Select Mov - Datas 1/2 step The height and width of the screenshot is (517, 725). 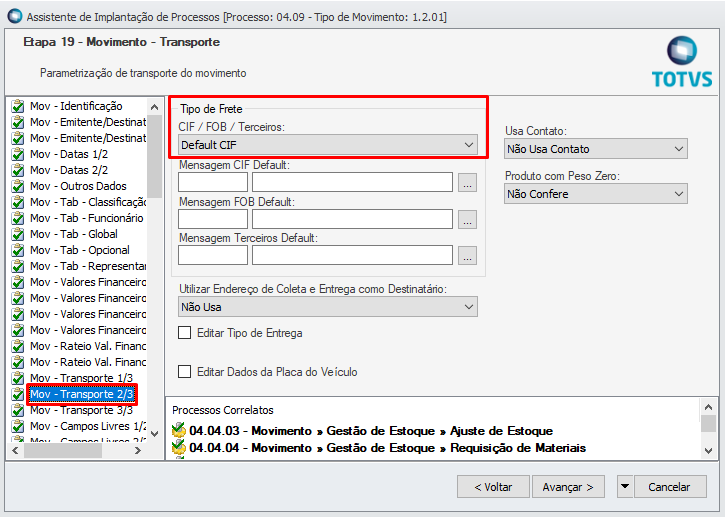click(x=69, y=154)
